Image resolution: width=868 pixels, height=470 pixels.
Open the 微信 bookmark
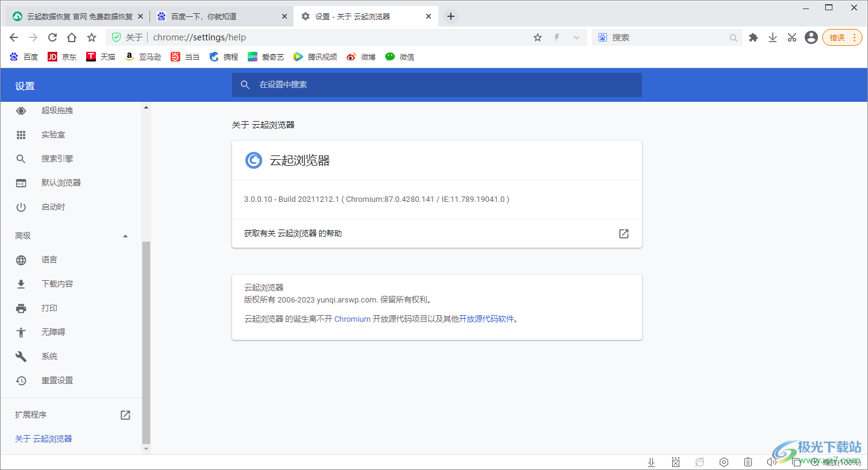tap(400, 57)
